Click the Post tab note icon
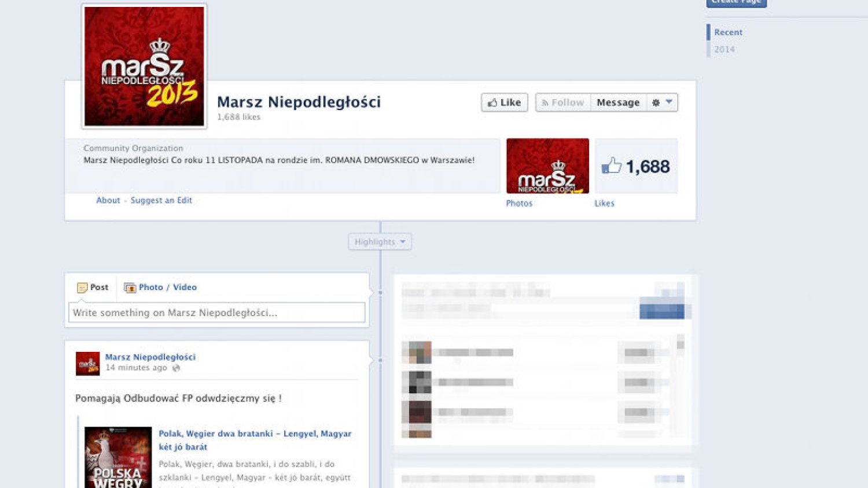 [82, 288]
